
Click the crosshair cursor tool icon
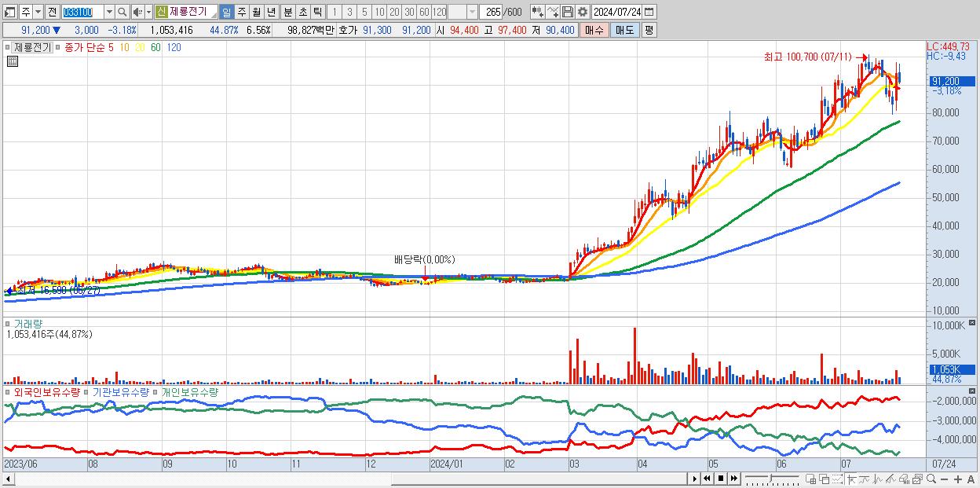[851, 479]
